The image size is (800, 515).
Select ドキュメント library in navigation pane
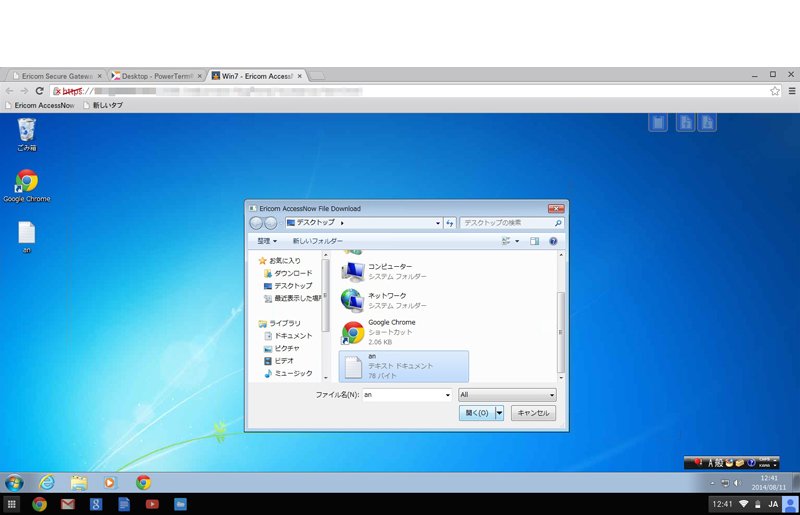pyautogui.click(x=288, y=336)
